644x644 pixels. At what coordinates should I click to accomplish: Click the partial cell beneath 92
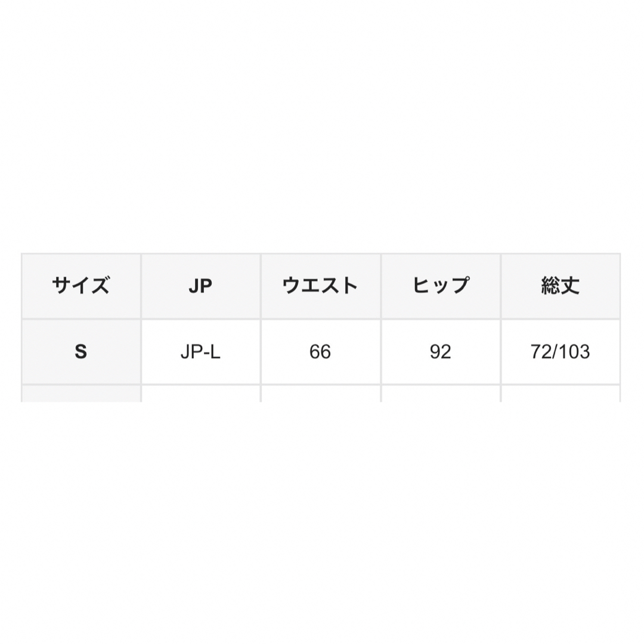441,394
